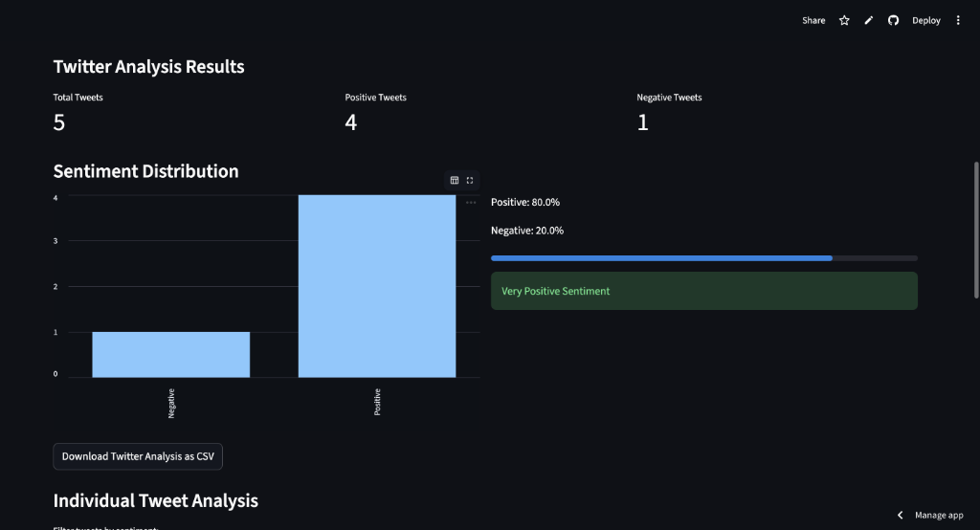Click the Total Tweets value 5
980x530 pixels.
tap(58, 122)
